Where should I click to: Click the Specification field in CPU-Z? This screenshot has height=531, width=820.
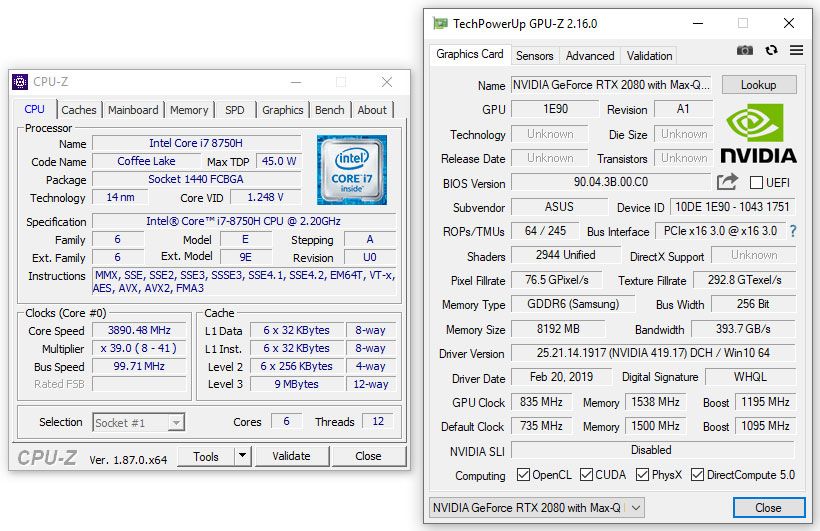pyautogui.click(x=244, y=221)
